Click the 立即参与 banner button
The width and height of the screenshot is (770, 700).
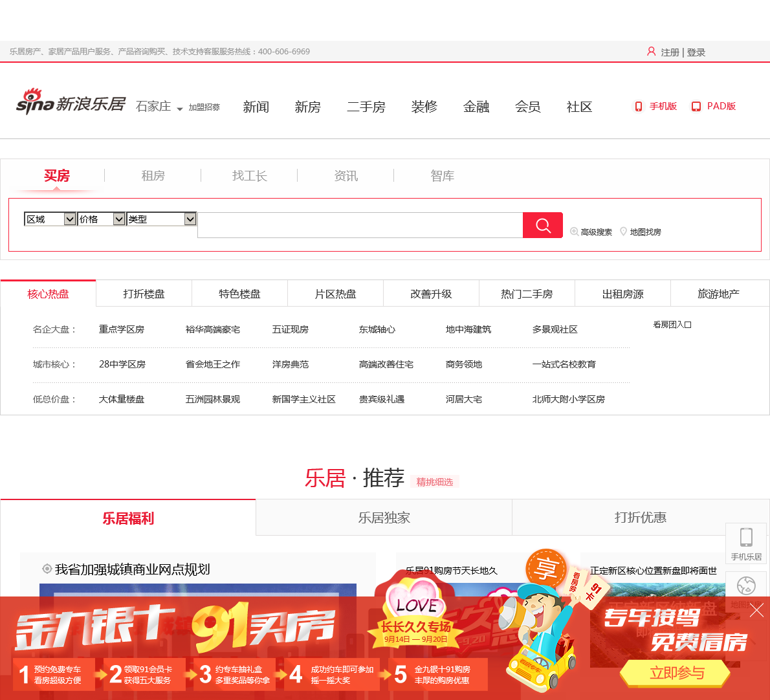point(676,673)
